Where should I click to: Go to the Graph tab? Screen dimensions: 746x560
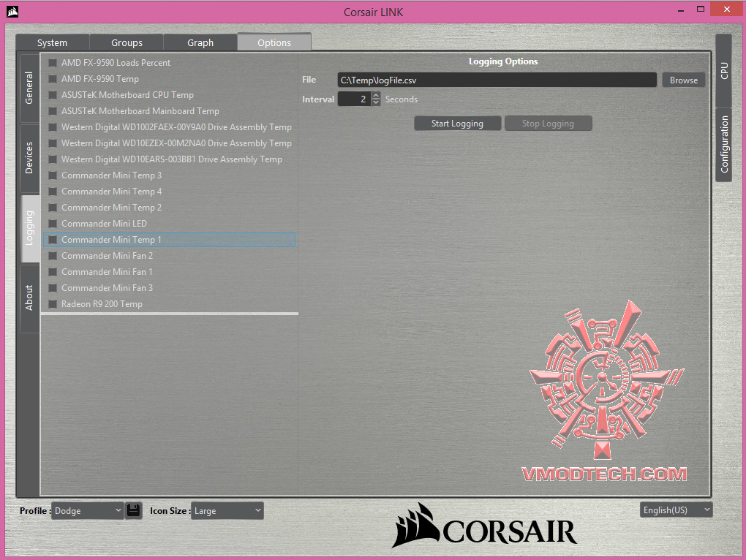200,42
